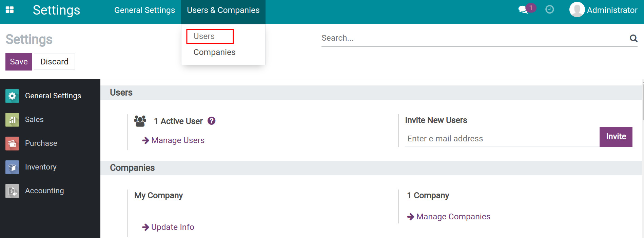Viewport: 644px width, 238px height.
Task: Click the search magnifier icon
Action: (x=633, y=38)
